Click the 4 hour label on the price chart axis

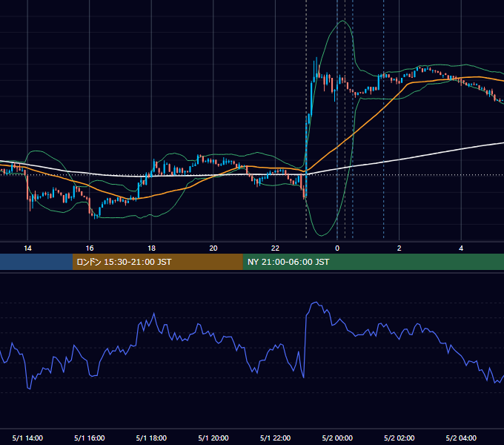461,248
